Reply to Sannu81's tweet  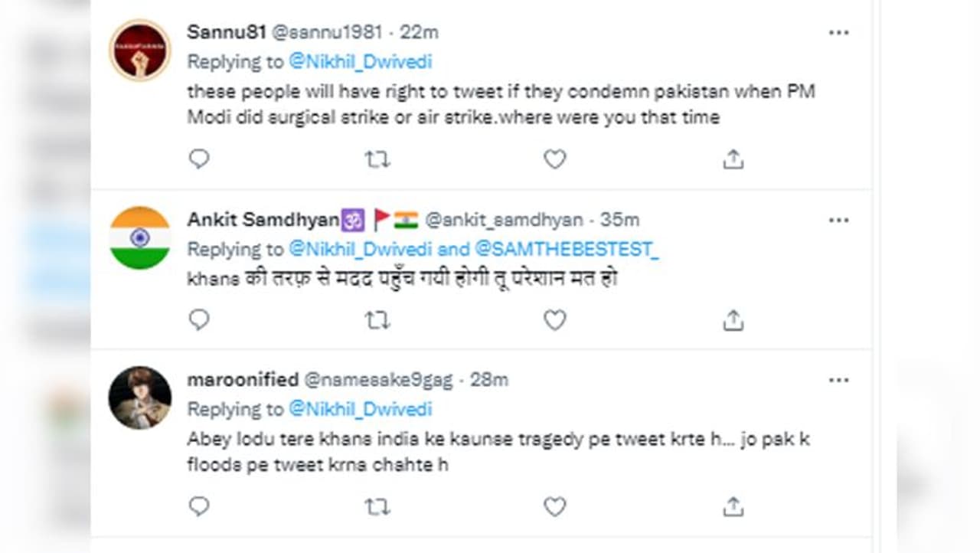(x=199, y=159)
